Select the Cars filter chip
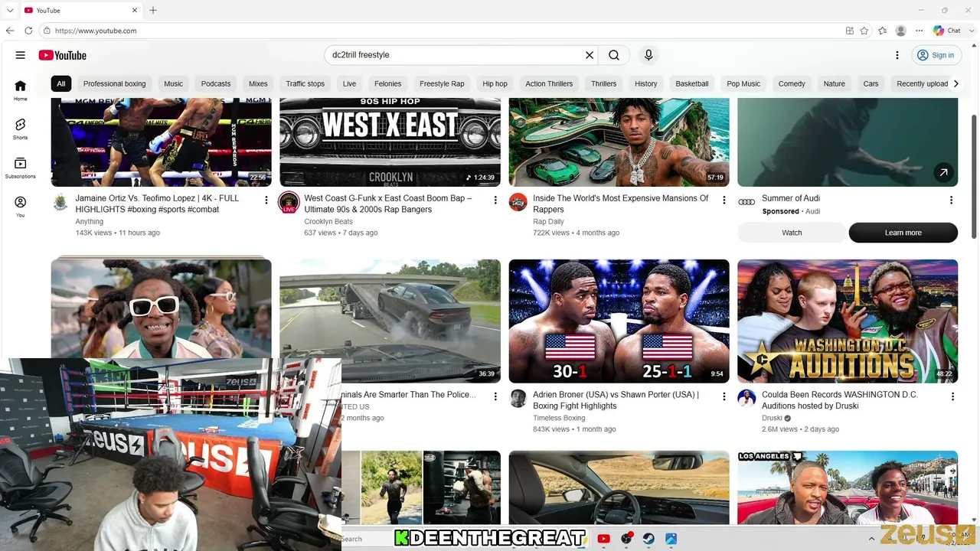Image resolution: width=980 pixels, height=551 pixels. pyautogui.click(x=871, y=83)
